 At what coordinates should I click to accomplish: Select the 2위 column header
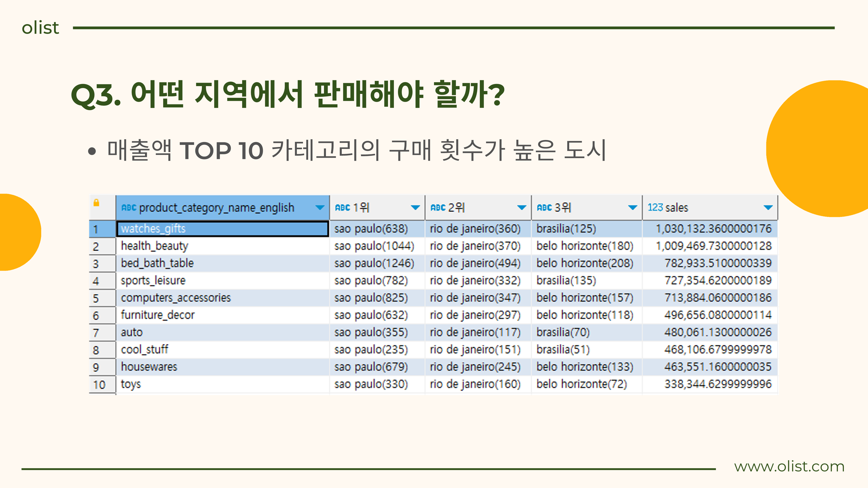tap(478, 208)
